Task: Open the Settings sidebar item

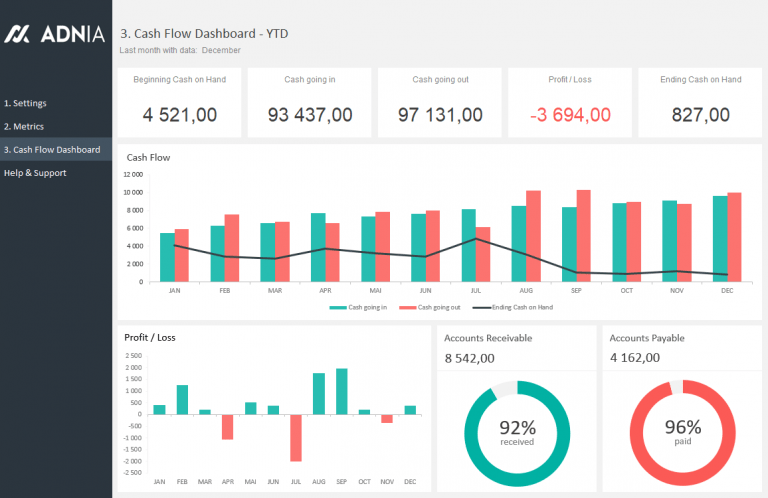Action: click(x=25, y=103)
